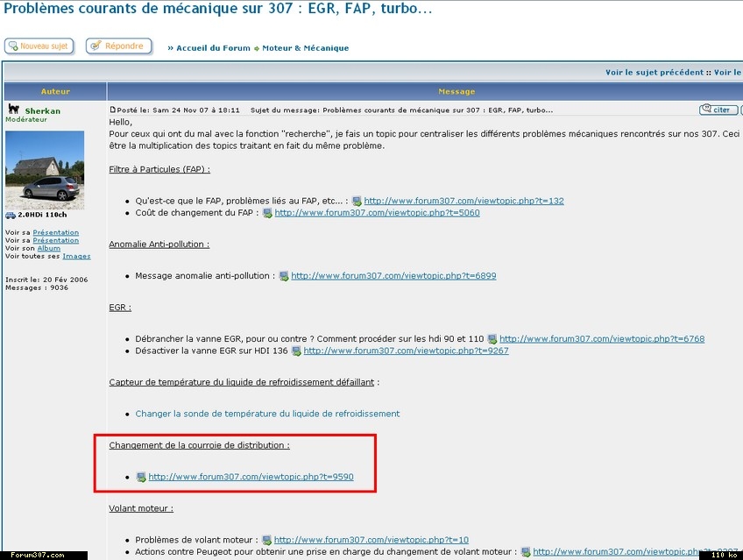This screenshot has width=743, height=560.
Task: Open viewtopic t=6768 EGR link
Action: coord(602,339)
